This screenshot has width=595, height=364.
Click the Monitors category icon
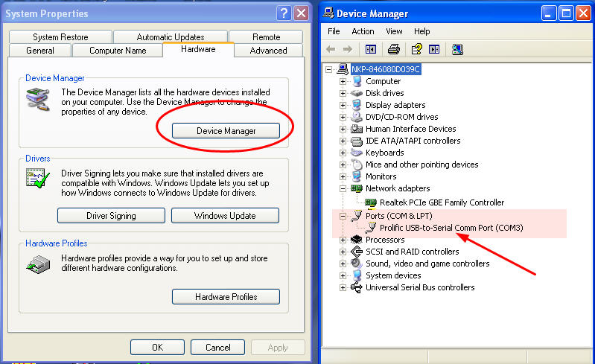point(357,176)
